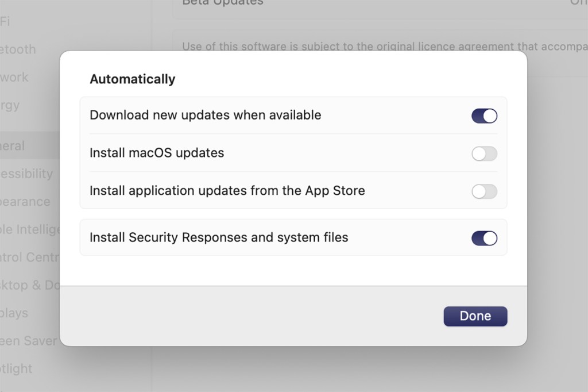Choose Appearance in the sidebar
The width and height of the screenshot is (588, 392).
(x=25, y=202)
